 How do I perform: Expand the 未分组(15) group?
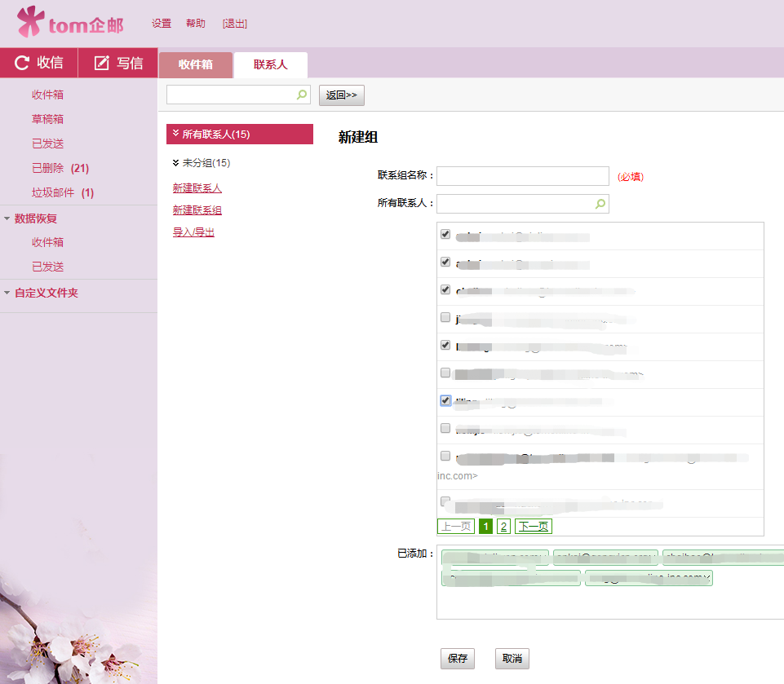pos(176,163)
